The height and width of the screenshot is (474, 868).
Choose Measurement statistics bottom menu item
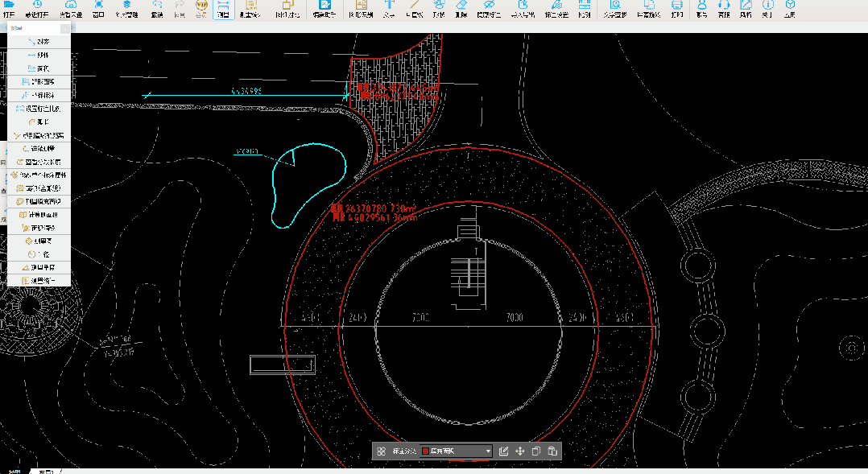coord(39,281)
